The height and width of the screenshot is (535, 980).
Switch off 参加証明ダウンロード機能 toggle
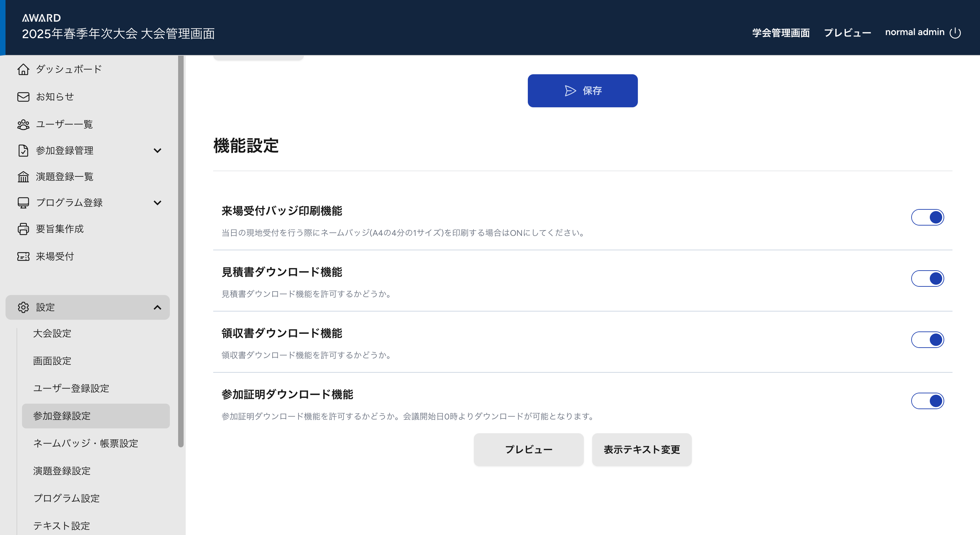(x=927, y=401)
